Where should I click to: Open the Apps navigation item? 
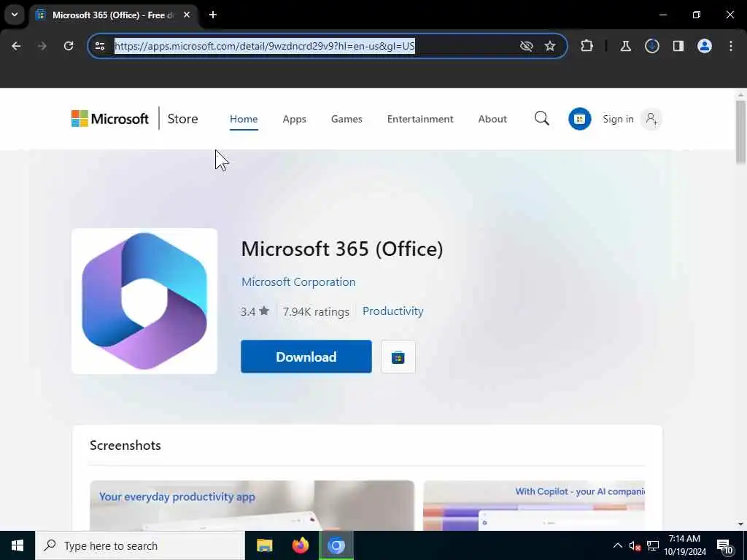click(295, 119)
